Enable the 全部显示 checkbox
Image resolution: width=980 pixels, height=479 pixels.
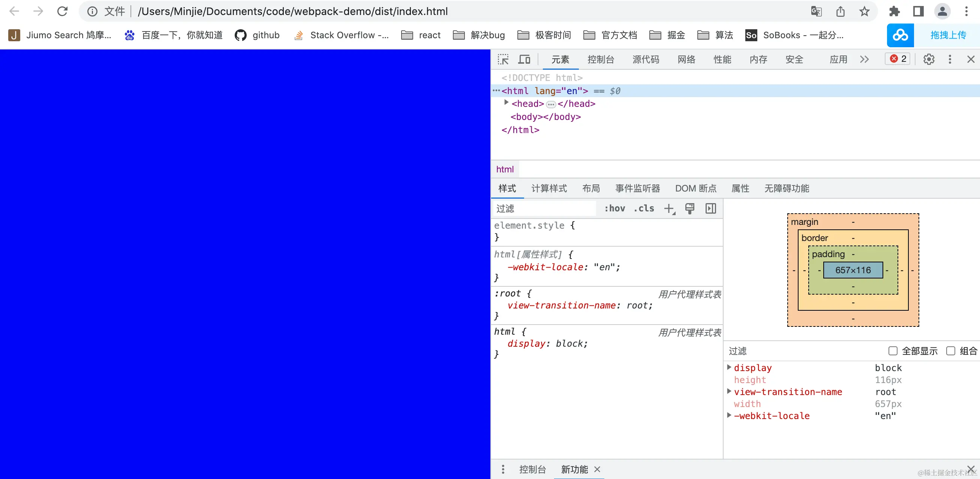[893, 351]
